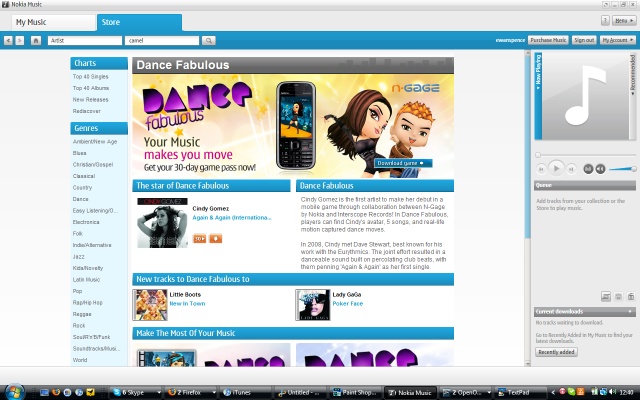This screenshot has width=640, height=400.
Task: Open the Poker Face track link
Action: (347, 304)
